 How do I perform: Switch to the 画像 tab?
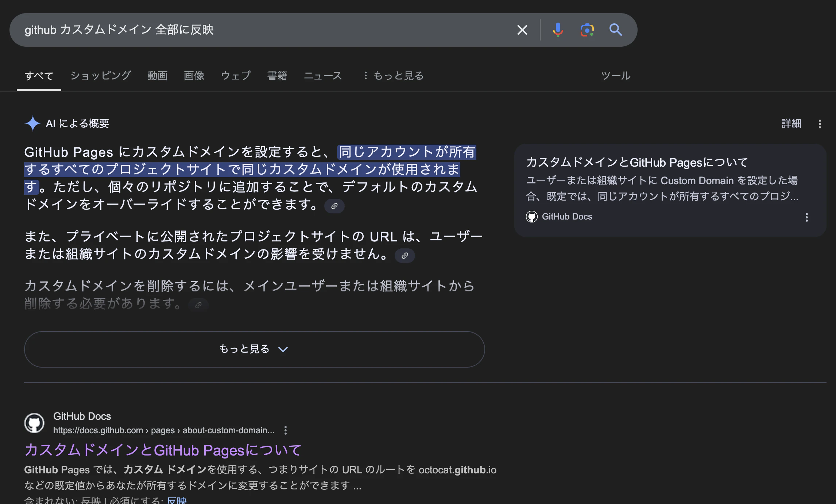point(194,75)
